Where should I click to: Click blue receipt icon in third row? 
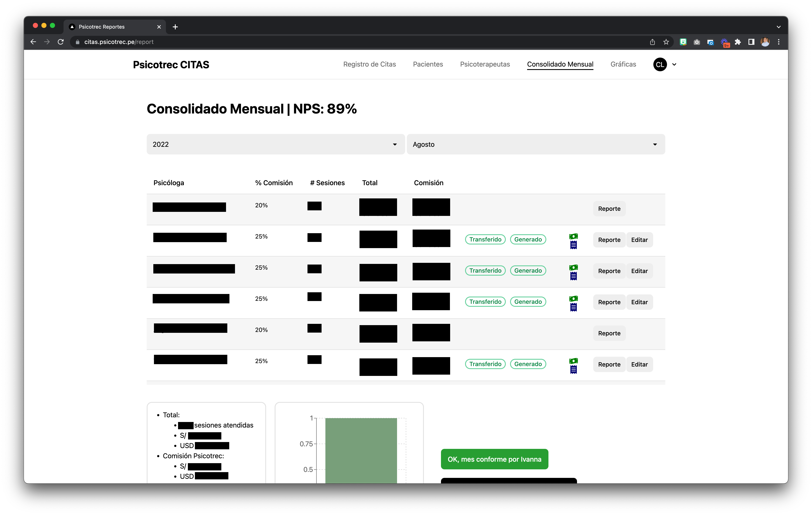pyautogui.click(x=573, y=276)
